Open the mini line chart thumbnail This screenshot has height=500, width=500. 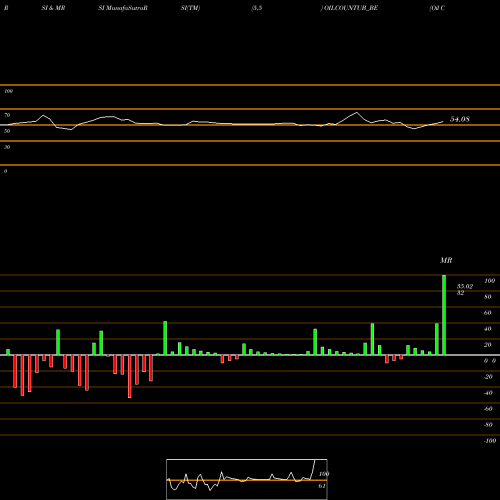click(x=247, y=479)
